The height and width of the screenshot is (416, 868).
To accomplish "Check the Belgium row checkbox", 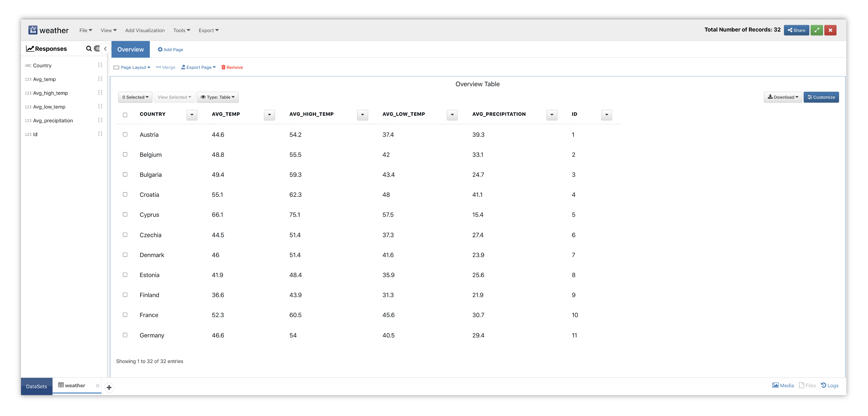I will (x=125, y=154).
